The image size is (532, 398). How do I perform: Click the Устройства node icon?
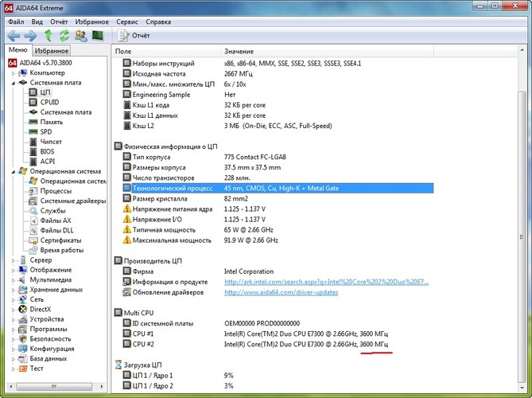pyautogui.click(x=23, y=319)
